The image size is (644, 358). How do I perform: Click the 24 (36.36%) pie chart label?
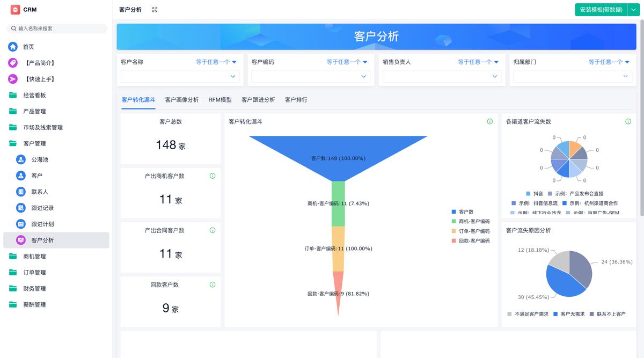(616, 262)
